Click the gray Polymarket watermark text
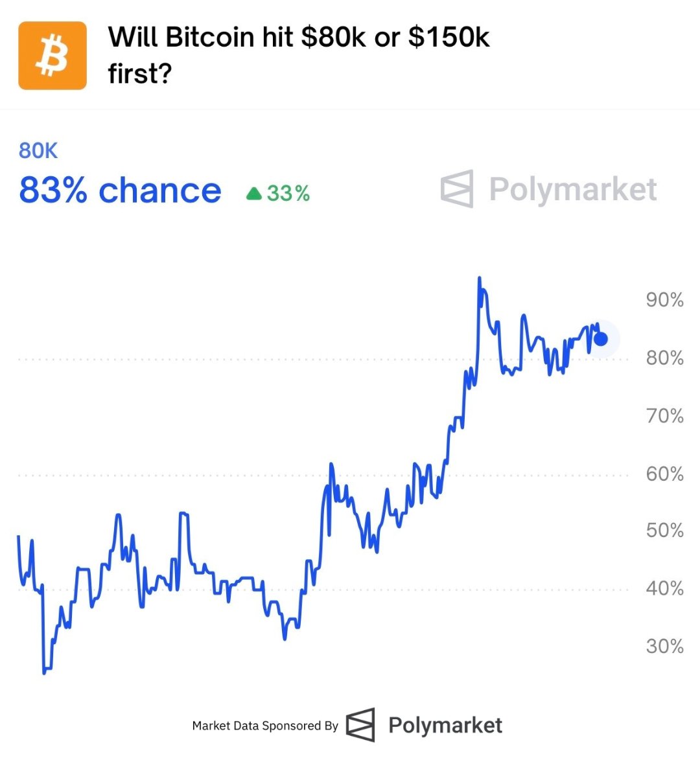 point(573,189)
